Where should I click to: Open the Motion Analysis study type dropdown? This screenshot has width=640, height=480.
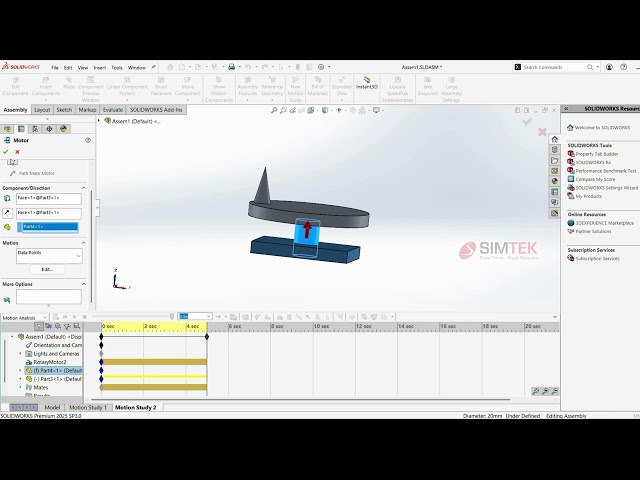click(24, 317)
